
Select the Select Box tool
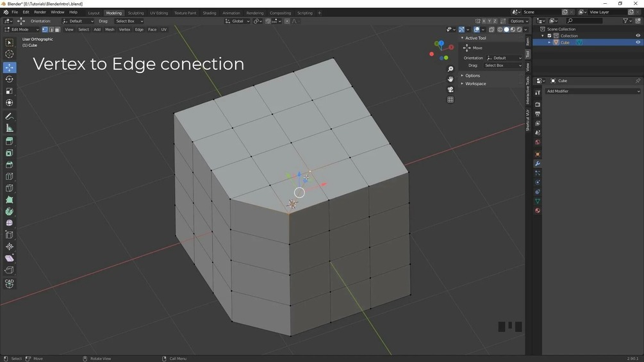[10, 43]
